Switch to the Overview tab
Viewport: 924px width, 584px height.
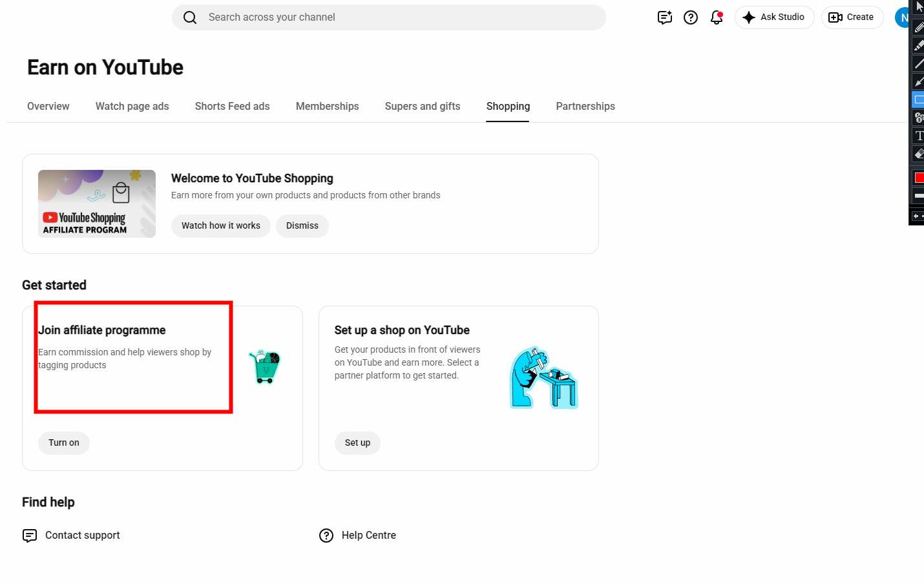(48, 107)
